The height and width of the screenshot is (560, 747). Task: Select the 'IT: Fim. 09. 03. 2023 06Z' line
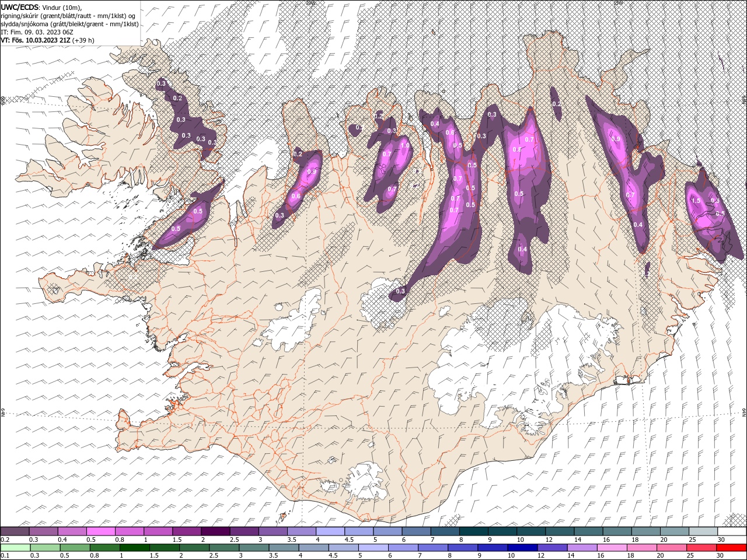[37, 32]
